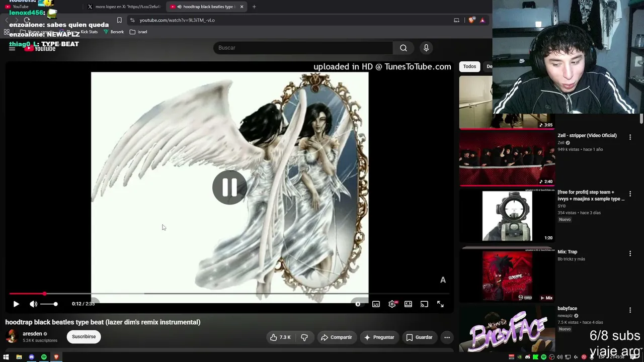Open the Brave Rewards triangle icon

pyautogui.click(x=482, y=20)
